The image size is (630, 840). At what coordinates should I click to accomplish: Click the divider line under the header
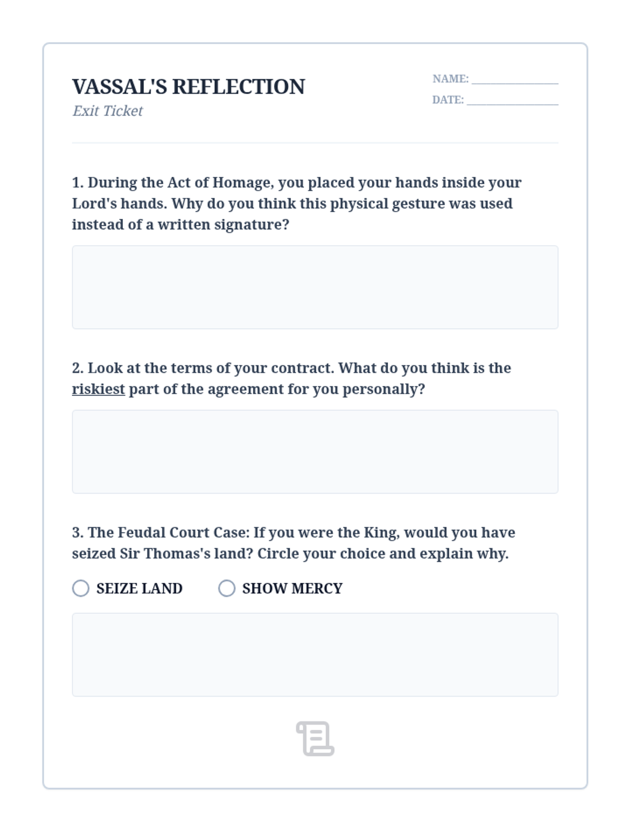[x=315, y=142]
